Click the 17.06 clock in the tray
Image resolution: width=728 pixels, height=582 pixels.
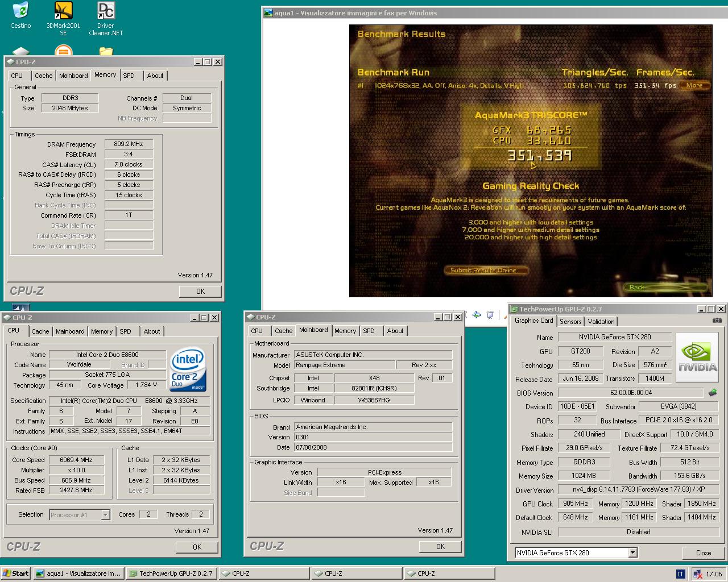pos(714,574)
